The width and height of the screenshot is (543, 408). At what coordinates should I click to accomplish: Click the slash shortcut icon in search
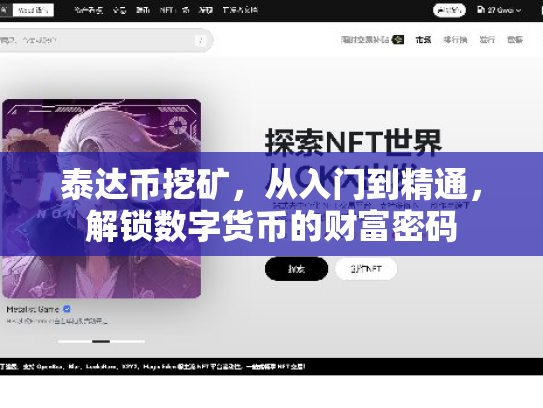tap(201, 41)
